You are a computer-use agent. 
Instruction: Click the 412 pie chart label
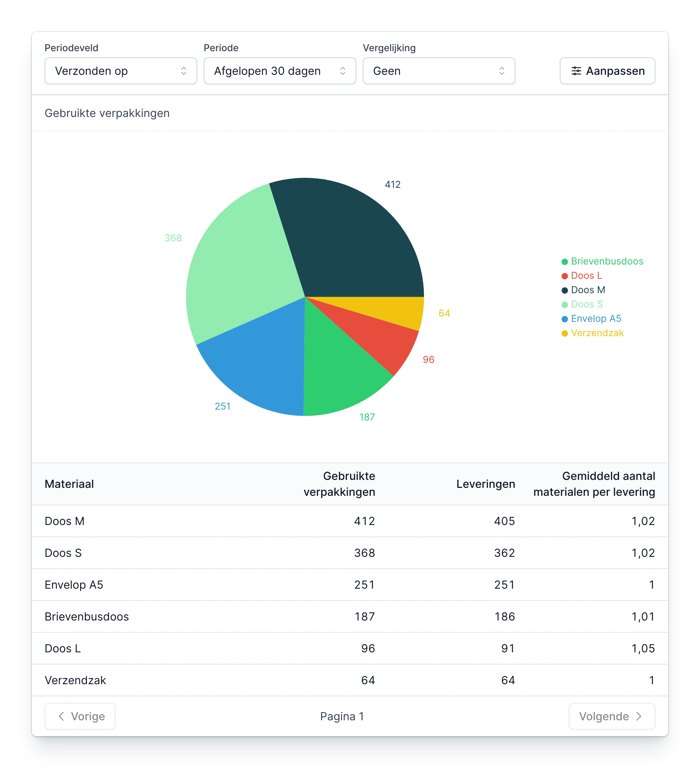pos(393,184)
